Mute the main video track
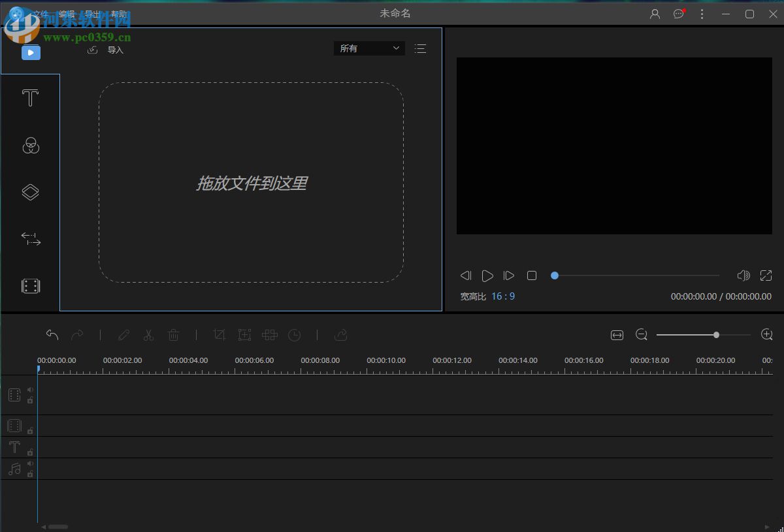 coord(30,390)
